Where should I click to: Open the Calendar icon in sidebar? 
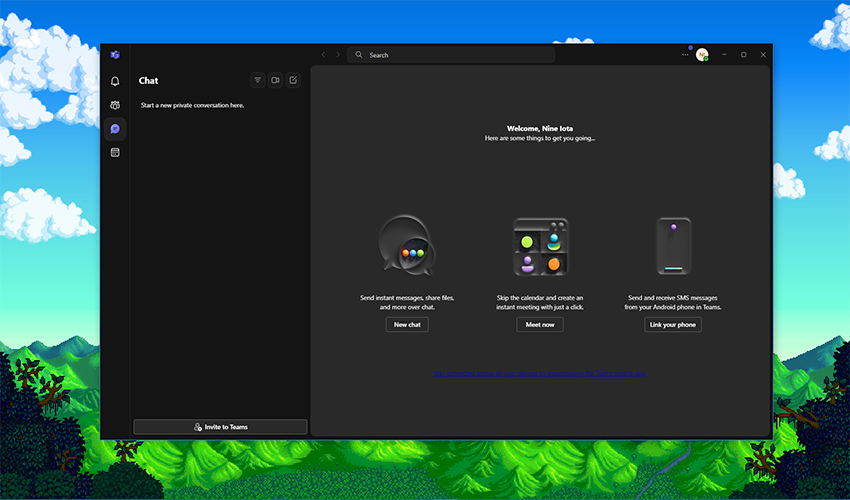click(115, 153)
